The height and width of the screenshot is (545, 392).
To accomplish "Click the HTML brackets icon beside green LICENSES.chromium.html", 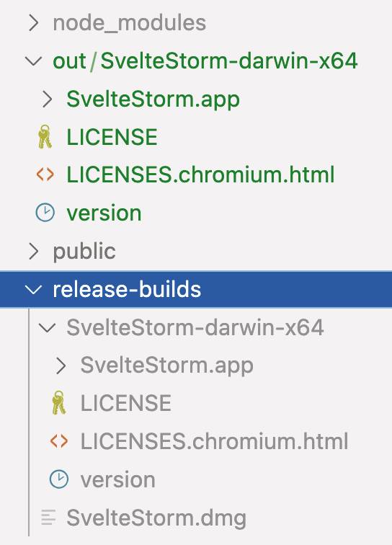I will coord(45,174).
